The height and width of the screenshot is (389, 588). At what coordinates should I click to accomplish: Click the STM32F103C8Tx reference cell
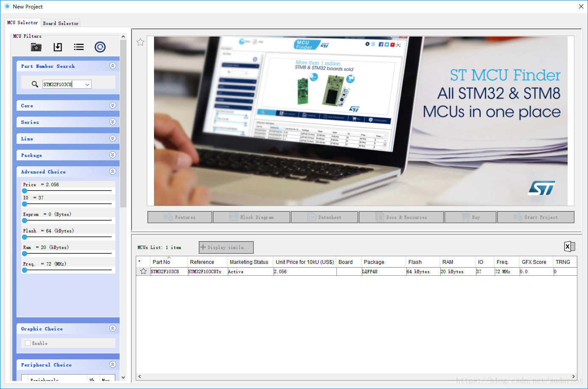tap(207, 271)
